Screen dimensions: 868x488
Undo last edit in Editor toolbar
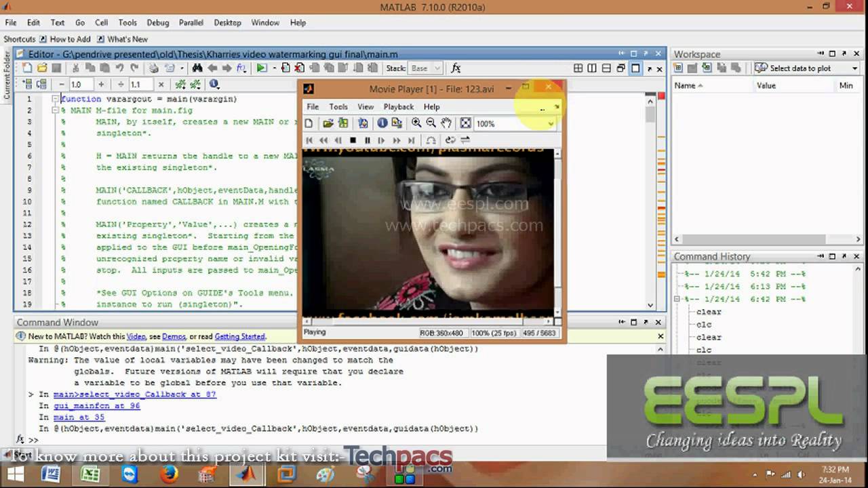click(x=119, y=68)
